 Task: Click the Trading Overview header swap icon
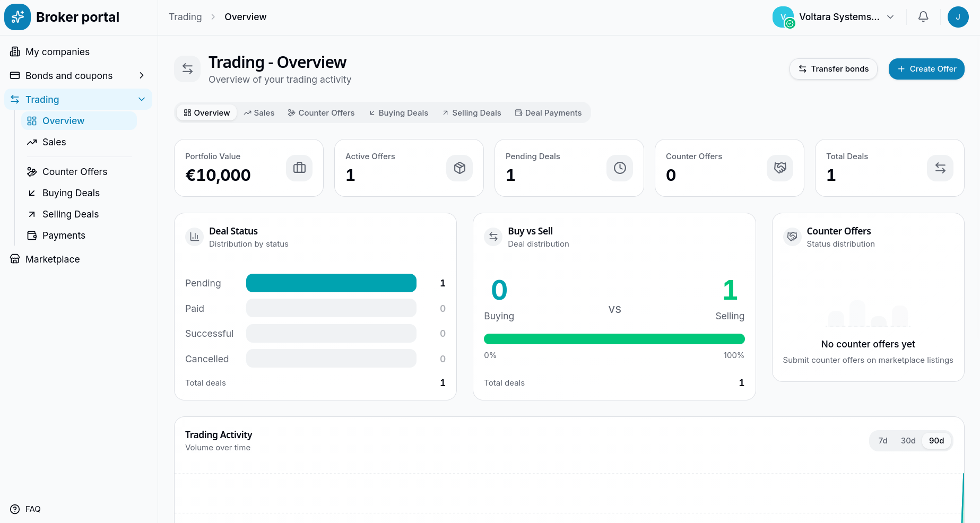[187, 69]
